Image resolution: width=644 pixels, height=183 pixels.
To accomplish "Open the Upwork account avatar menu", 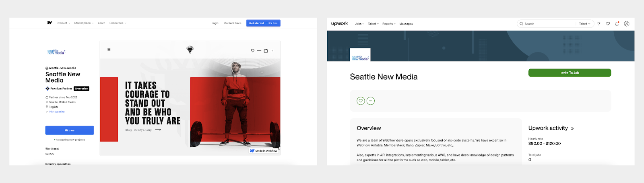I will (627, 24).
